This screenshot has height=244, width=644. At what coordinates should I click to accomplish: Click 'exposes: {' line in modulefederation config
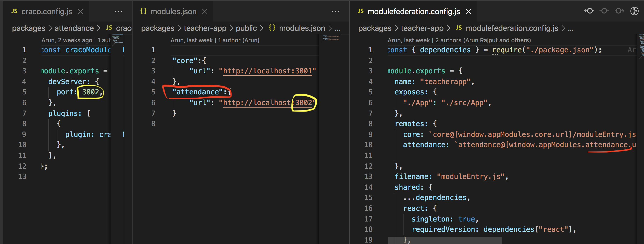coord(415,92)
